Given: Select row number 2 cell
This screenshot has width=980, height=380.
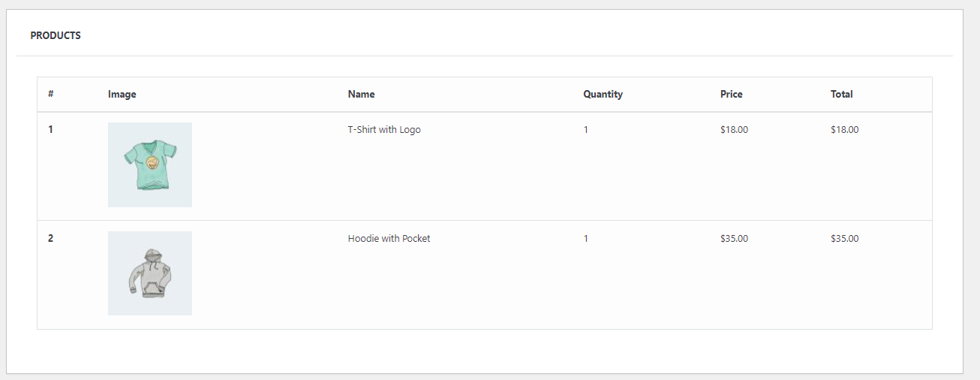Looking at the screenshot, I should click(x=51, y=239).
